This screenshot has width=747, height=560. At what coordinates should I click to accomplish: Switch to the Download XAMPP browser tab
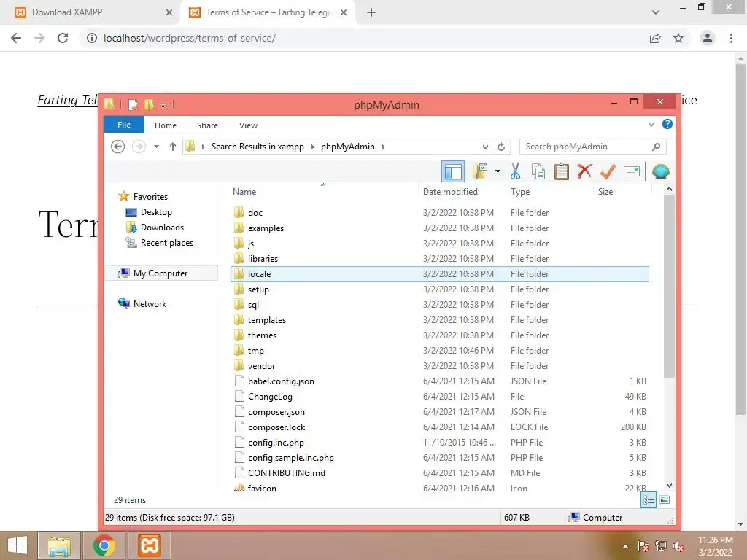(x=93, y=12)
